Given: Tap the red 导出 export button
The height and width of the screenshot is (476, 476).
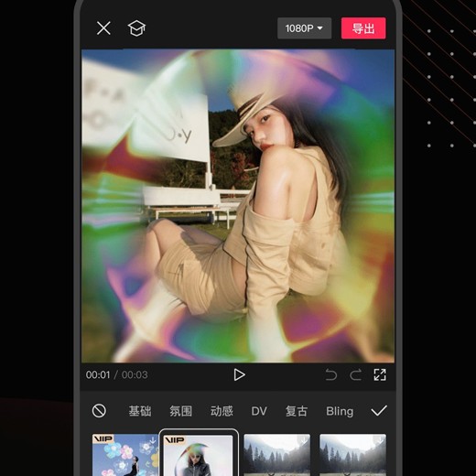Looking at the screenshot, I should pos(363,28).
